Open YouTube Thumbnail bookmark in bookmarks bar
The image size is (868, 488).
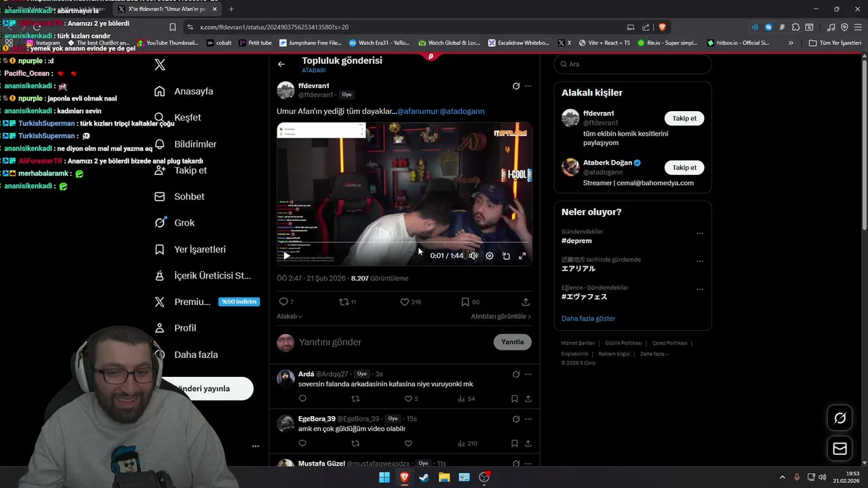(x=167, y=43)
